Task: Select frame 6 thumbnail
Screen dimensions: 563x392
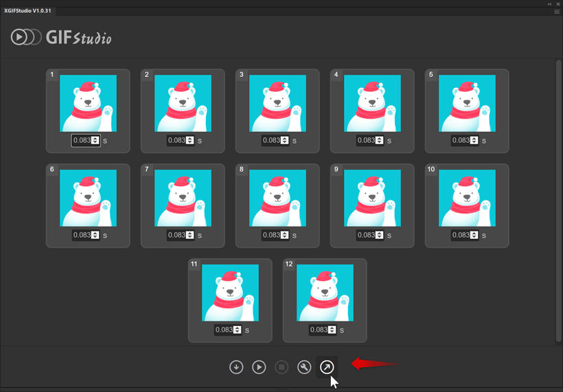Action: (88, 198)
